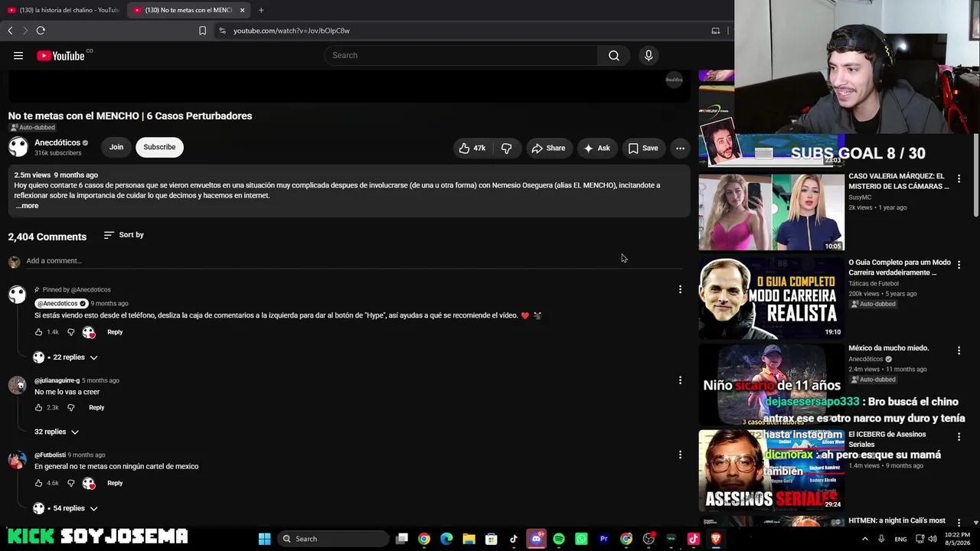Open the Anecdóticos channel avatar
The image size is (980, 551).
(18, 147)
